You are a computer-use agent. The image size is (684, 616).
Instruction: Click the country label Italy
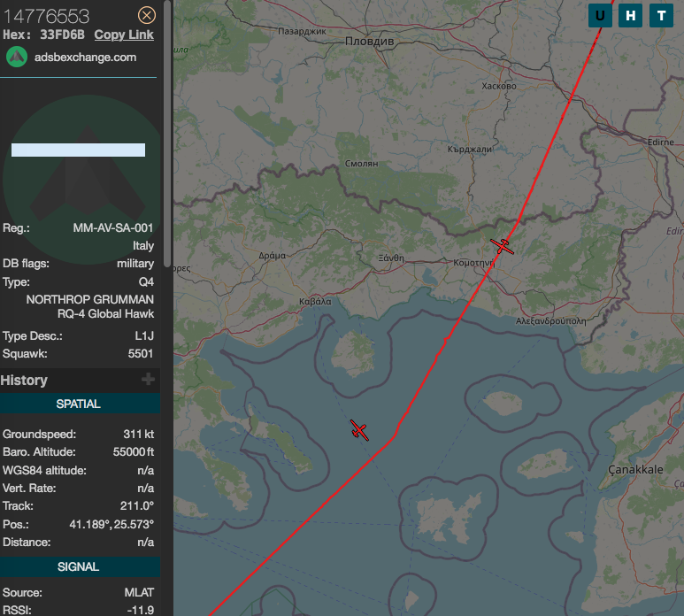click(143, 246)
